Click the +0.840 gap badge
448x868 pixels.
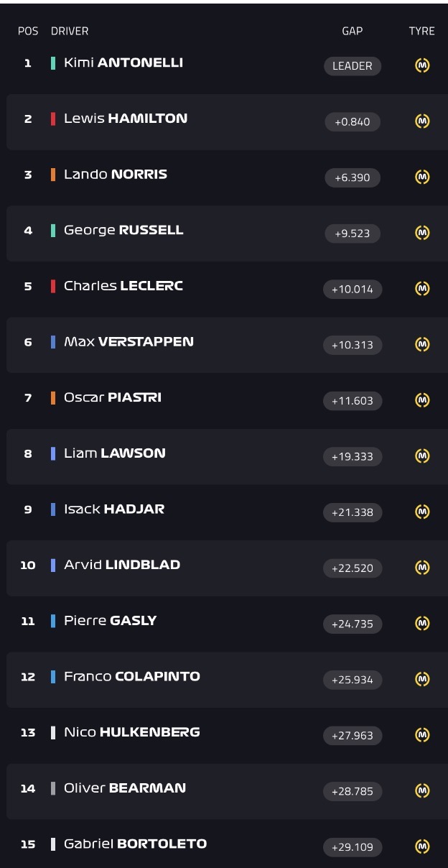[x=353, y=121]
